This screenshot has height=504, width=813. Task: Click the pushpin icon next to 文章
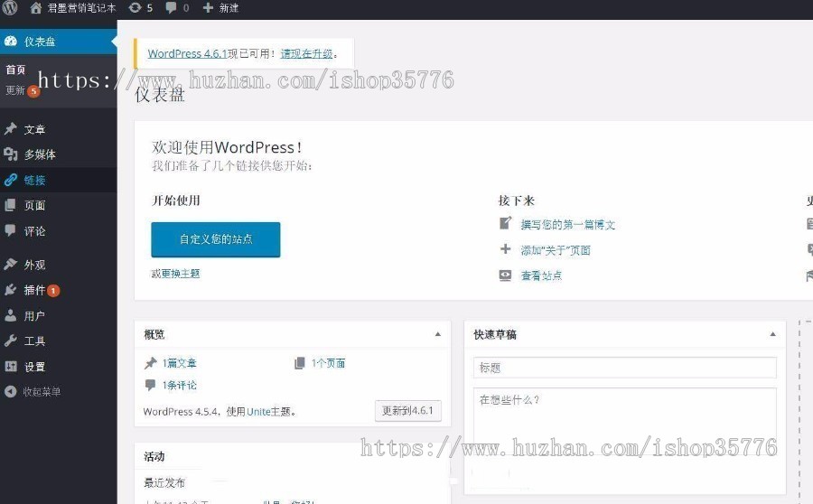(11, 129)
